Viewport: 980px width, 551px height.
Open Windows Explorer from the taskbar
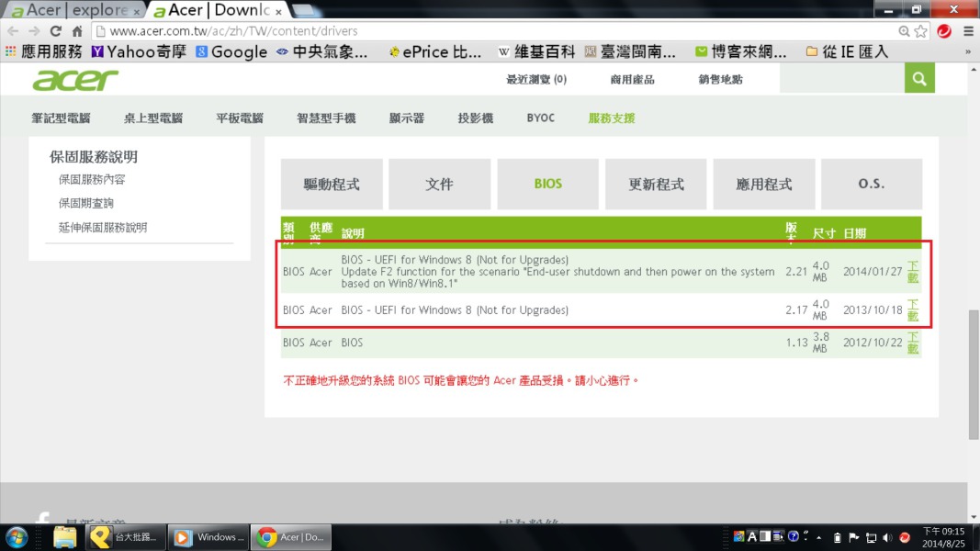64,537
